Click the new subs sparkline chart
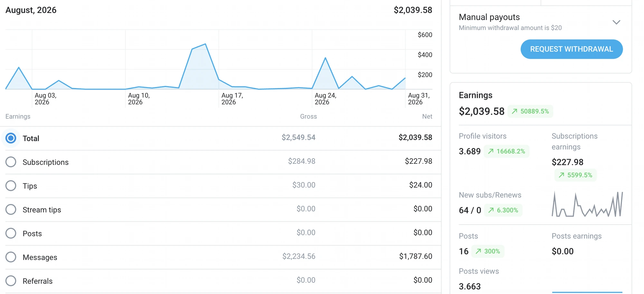This screenshot has width=644, height=294. (x=587, y=204)
